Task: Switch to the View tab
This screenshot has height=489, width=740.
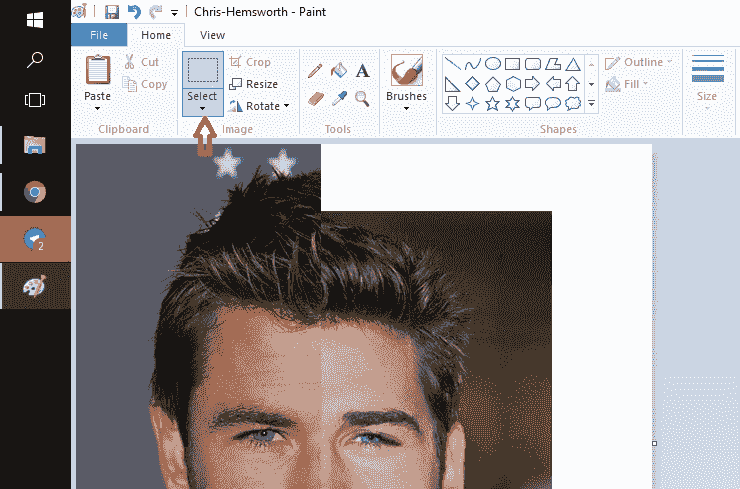Action: [212, 35]
